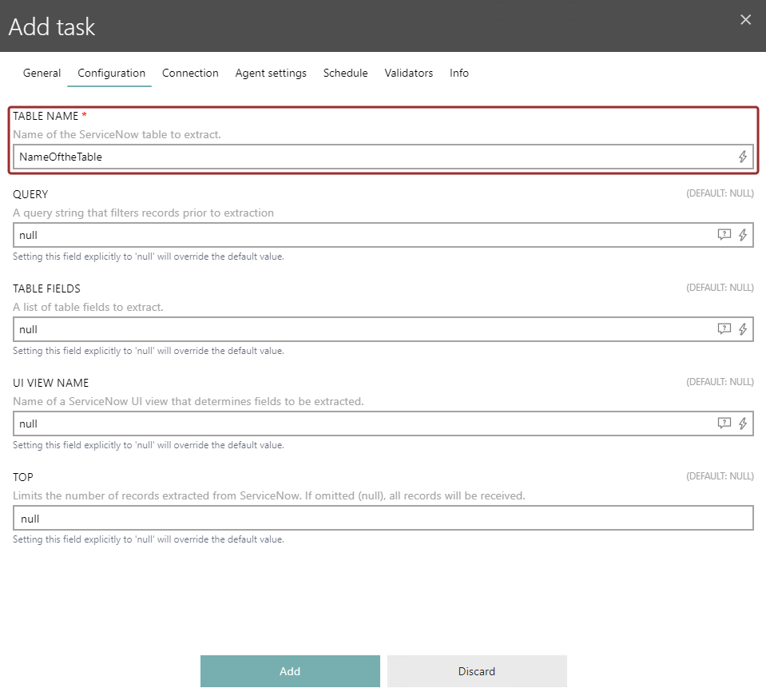The width and height of the screenshot is (766, 700).
Task: Click the lightning icon for TABLE FIELDS
Action: (742, 329)
